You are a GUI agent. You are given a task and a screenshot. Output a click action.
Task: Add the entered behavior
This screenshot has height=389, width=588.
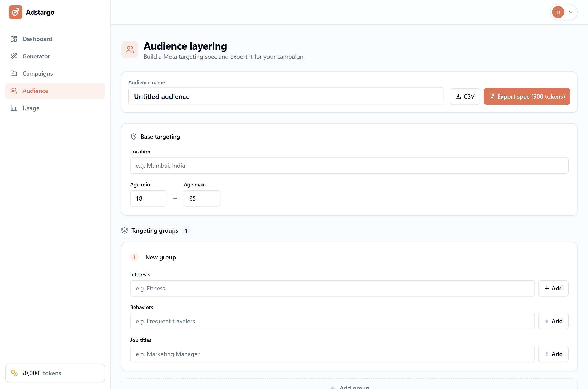point(553,321)
